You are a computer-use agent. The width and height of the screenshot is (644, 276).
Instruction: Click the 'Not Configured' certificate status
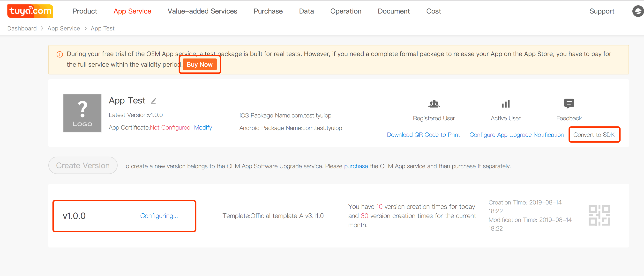pos(170,128)
